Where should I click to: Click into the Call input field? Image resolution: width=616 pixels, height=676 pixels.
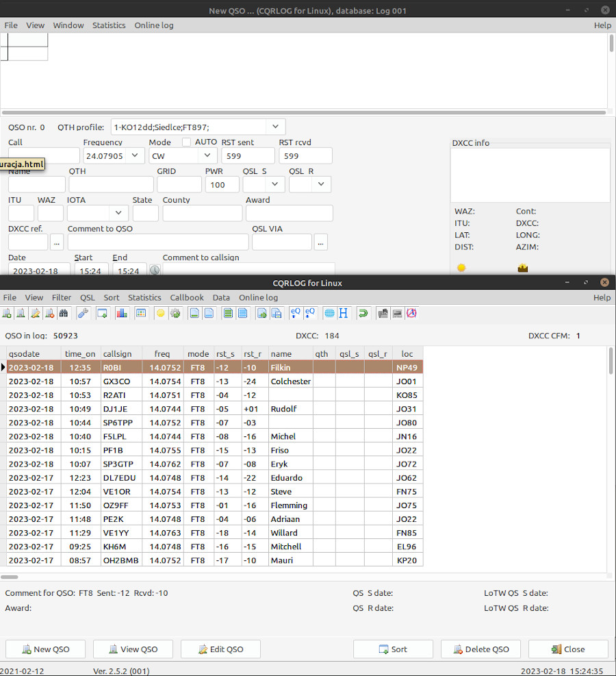[44, 155]
